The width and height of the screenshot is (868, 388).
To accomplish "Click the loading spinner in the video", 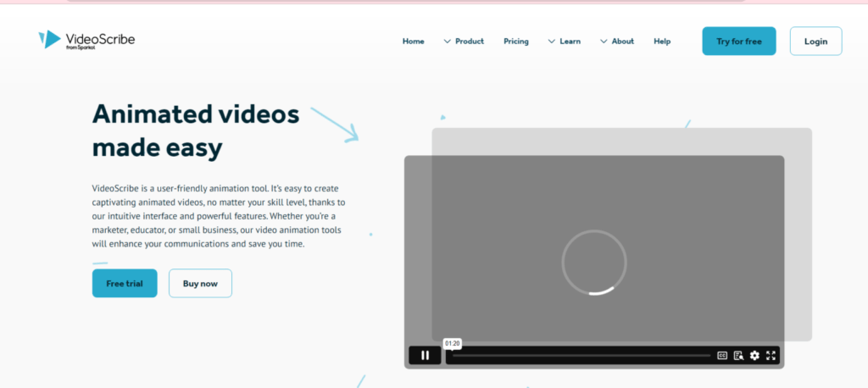I will pos(594,263).
